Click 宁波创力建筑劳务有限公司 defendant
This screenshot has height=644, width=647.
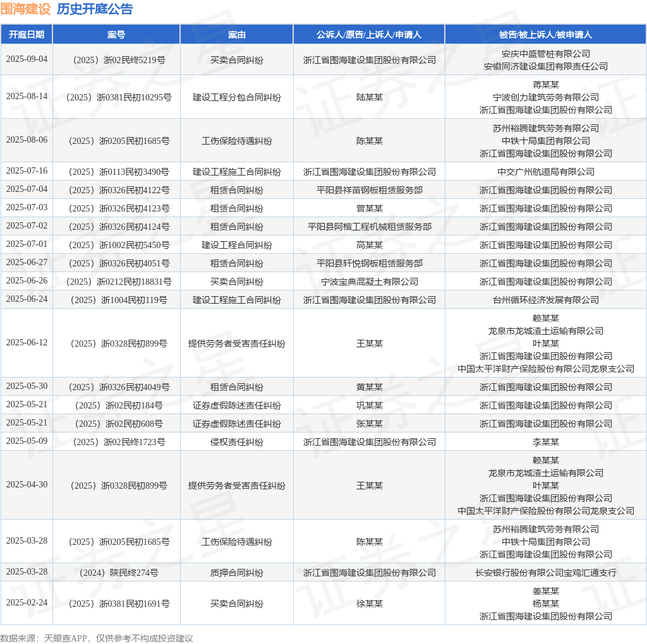545,97
